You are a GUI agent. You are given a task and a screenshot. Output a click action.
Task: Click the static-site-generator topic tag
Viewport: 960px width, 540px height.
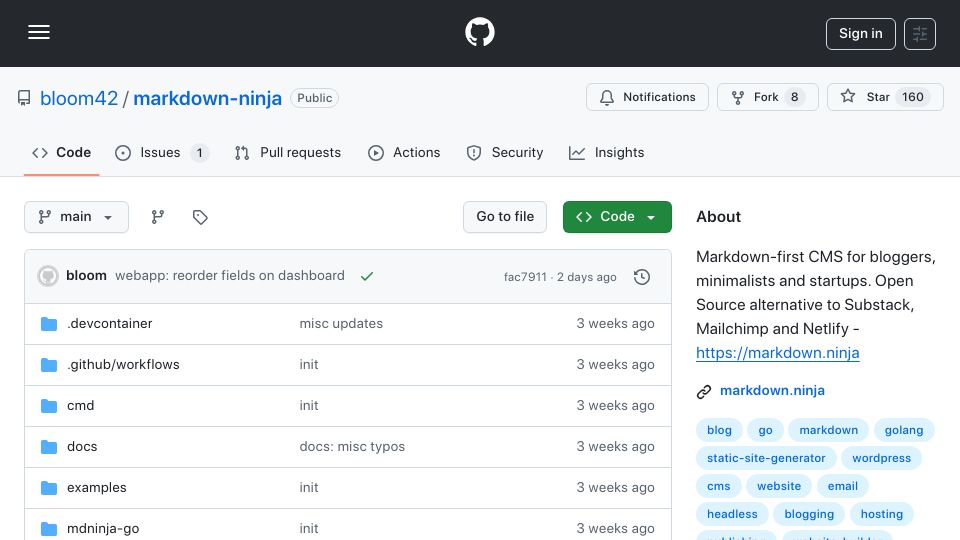click(766, 458)
